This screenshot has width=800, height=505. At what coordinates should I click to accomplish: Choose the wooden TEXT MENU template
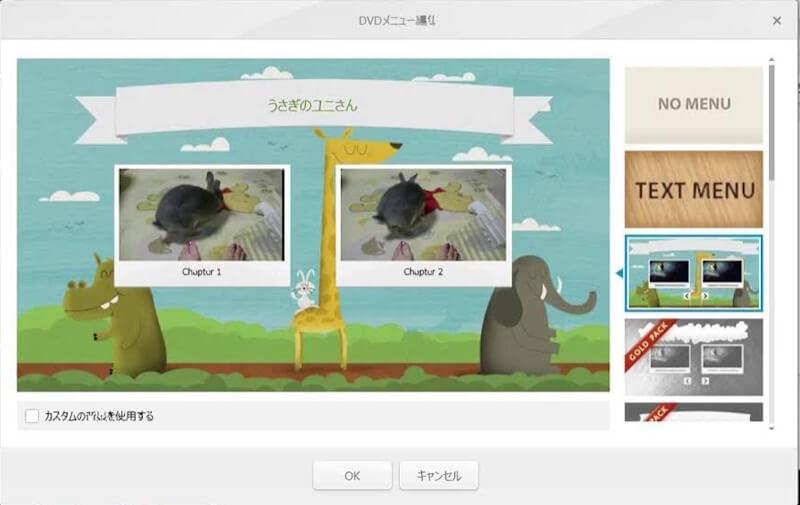pos(694,189)
